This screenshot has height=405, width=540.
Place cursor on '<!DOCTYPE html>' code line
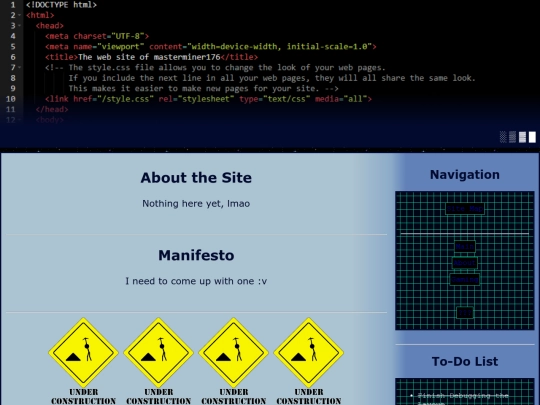tap(61, 5)
